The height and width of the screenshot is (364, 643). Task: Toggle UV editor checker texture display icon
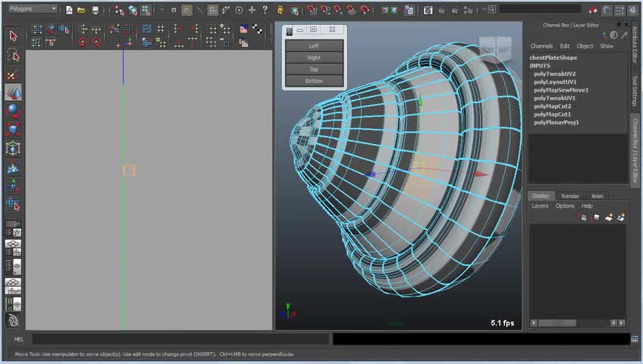(257, 29)
